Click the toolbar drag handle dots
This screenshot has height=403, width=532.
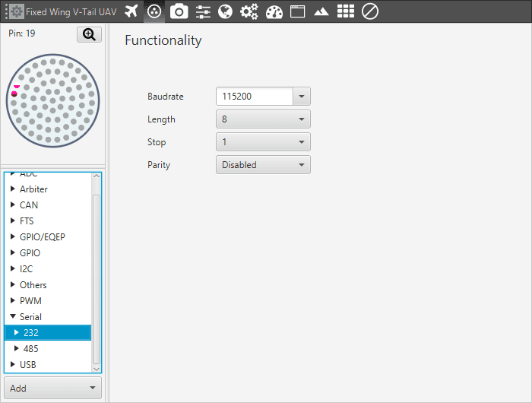pyautogui.click(x=6, y=11)
